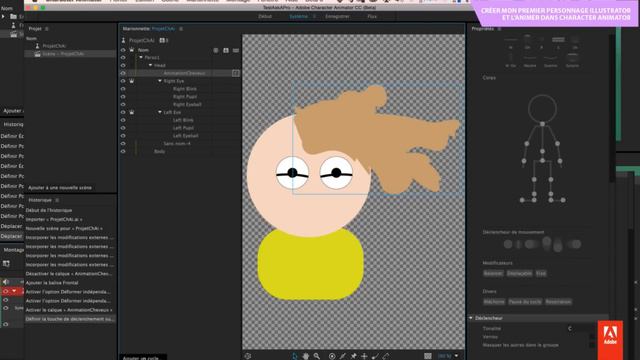Toggle visibility eye for Sans nom-4 layer

point(123,144)
